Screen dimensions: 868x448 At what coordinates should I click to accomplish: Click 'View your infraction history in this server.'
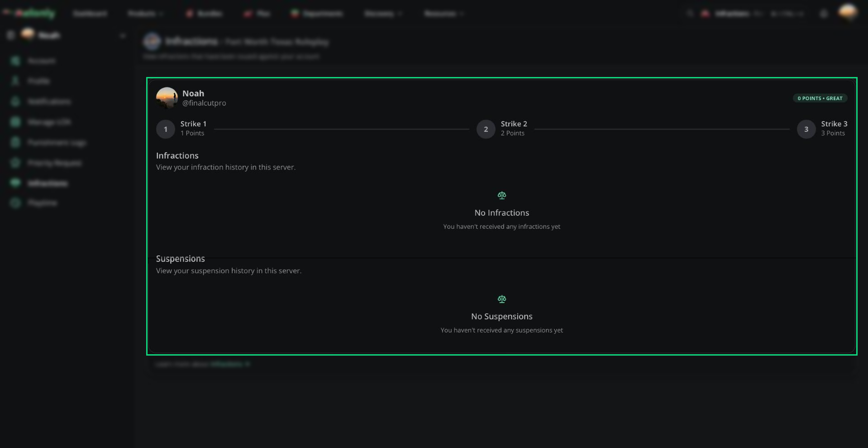226,167
